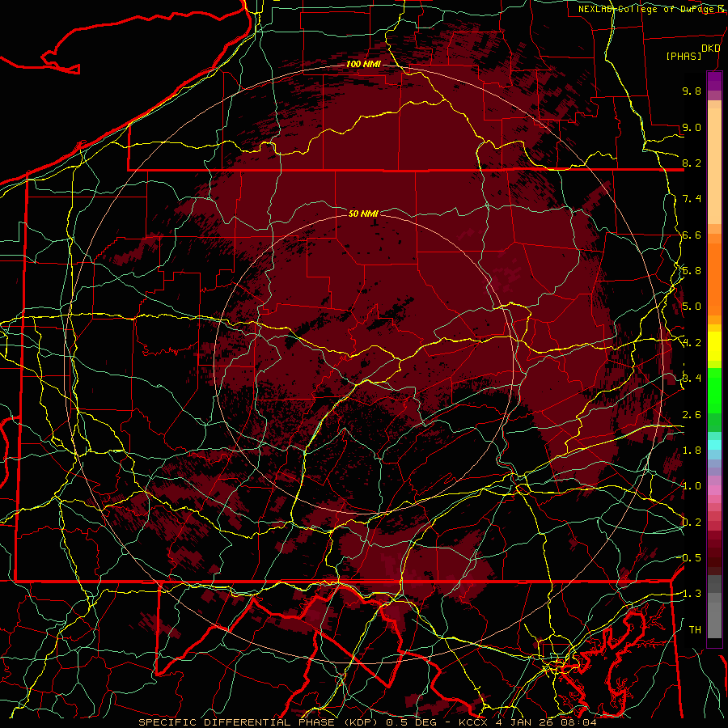This screenshot has height=728, width=728.
Task: Click the DKD label above the color scale
Action: click(x=710, y=49)
